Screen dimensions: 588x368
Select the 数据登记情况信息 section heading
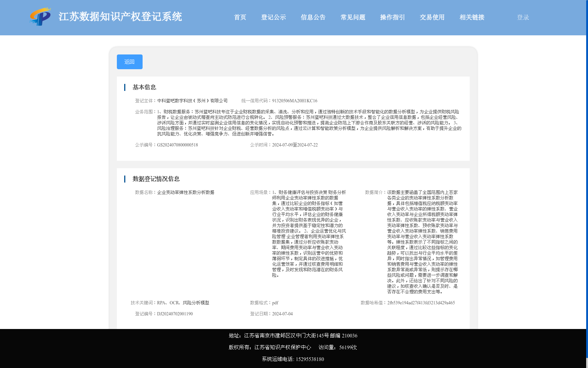(156, 179)
